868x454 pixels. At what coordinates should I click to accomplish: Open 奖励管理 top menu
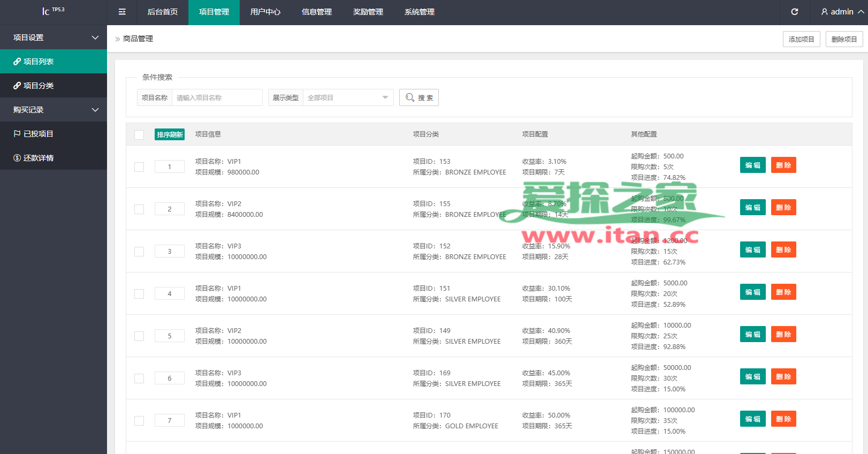(368, 12)
